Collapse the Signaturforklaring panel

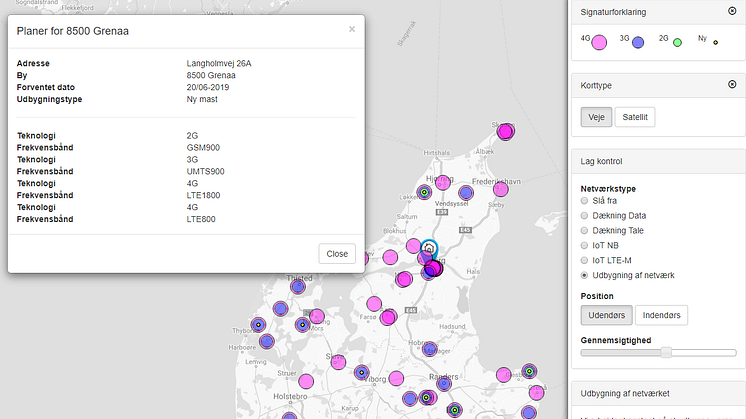click(733, 12)
